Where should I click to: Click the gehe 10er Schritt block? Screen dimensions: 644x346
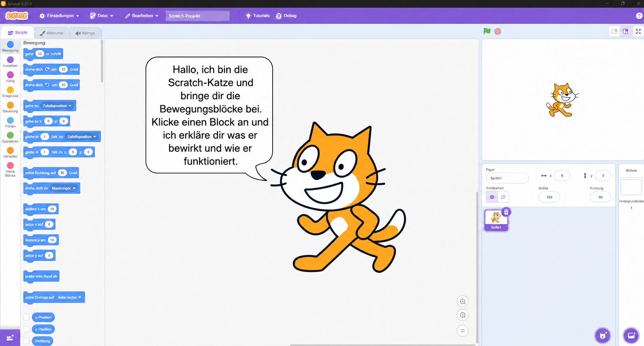[43, 54]
